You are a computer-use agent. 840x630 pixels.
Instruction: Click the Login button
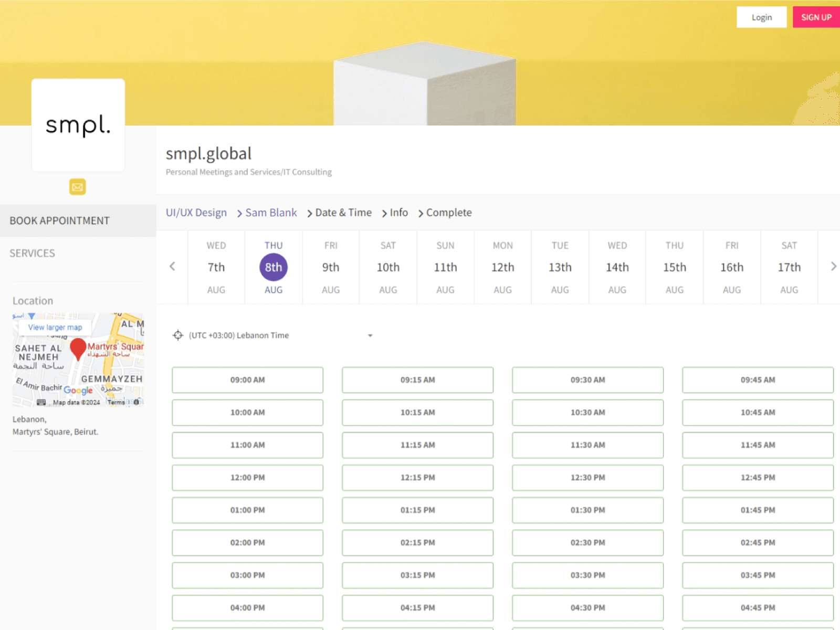(x=761, y=17)
